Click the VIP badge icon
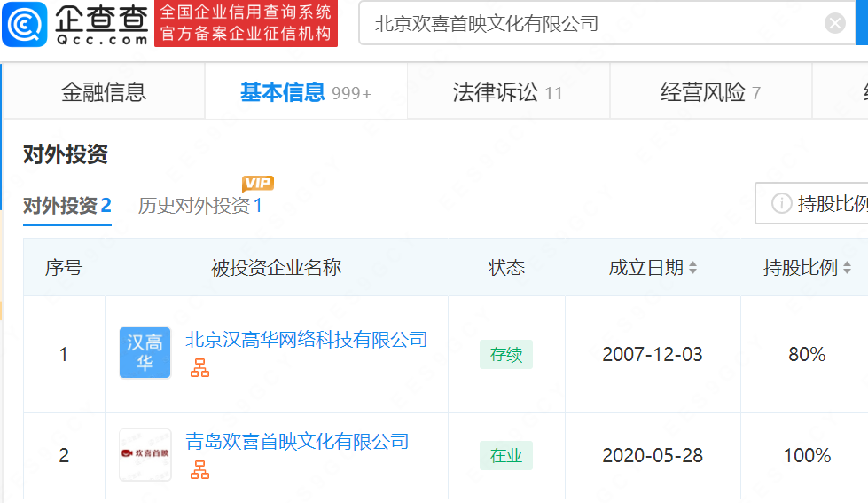This screenshot has height=503, width=868. [x=258, y=183]
